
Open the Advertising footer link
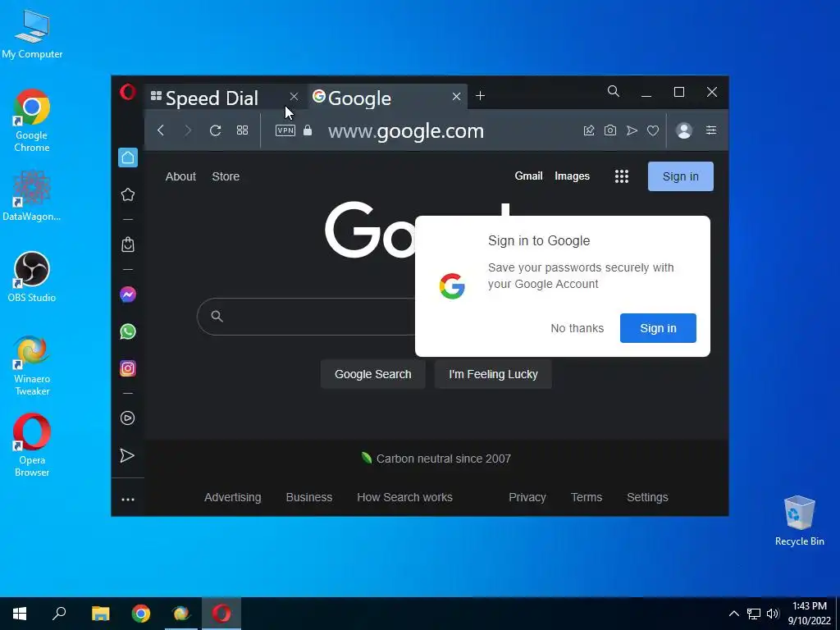tap(232, 497)
